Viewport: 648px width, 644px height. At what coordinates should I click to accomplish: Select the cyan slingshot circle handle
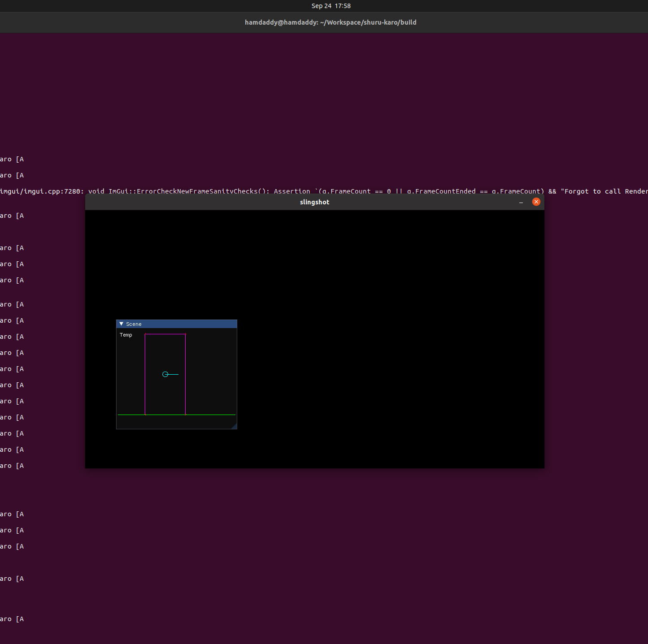pos(165,374)
